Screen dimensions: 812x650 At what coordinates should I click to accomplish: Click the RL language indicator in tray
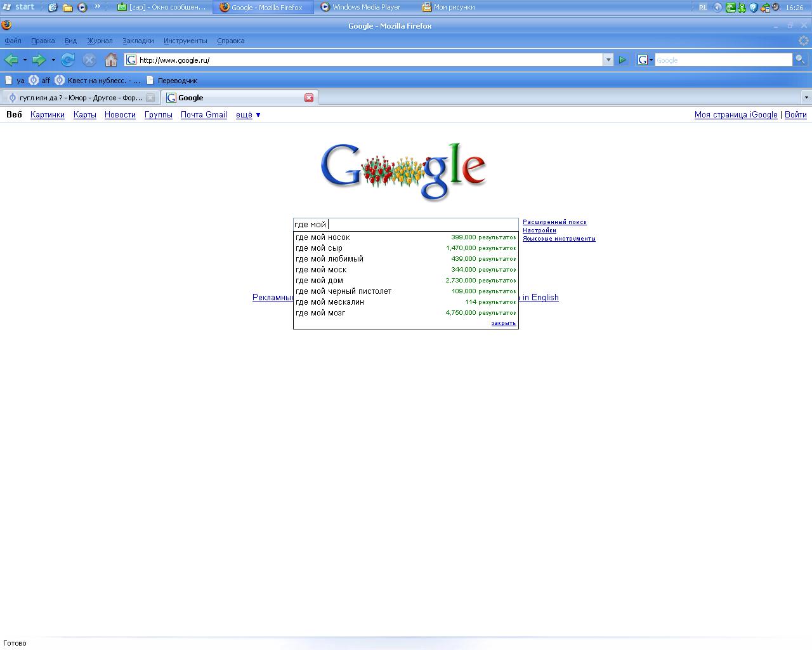[x=703, y=8]
